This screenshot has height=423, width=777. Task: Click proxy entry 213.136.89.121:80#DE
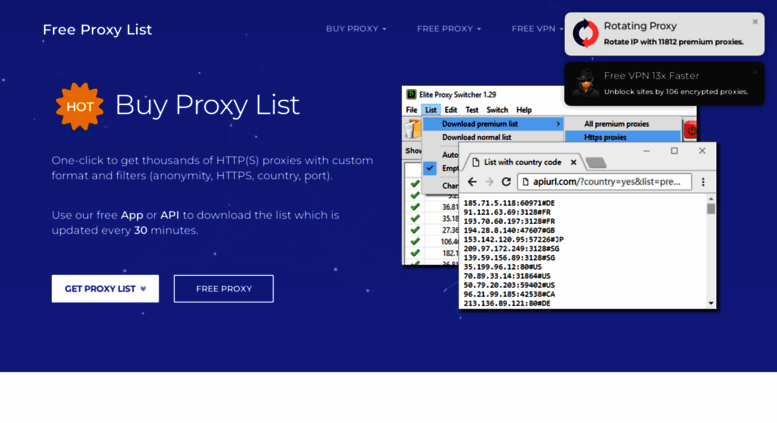tap(507, 303)
